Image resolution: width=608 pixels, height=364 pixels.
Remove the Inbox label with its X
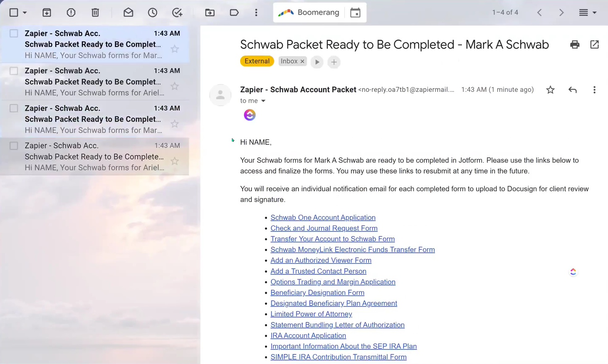point(302,61)
